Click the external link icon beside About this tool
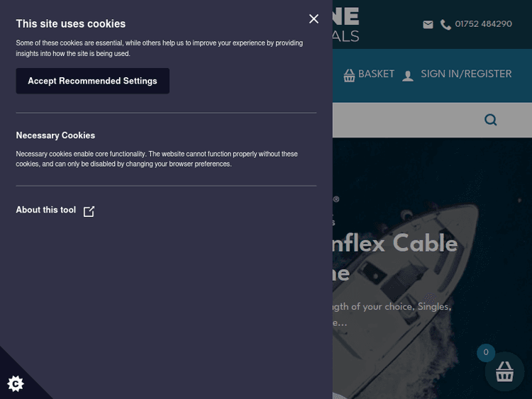This screenshot has width=532, height=399. pyautogui.click(x=89, y=211)
